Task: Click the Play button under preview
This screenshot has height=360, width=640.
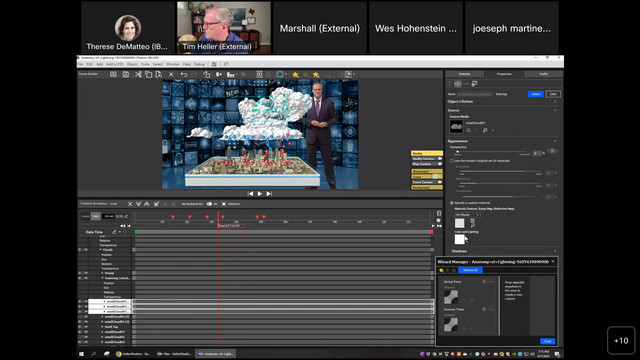Action: 260,193
